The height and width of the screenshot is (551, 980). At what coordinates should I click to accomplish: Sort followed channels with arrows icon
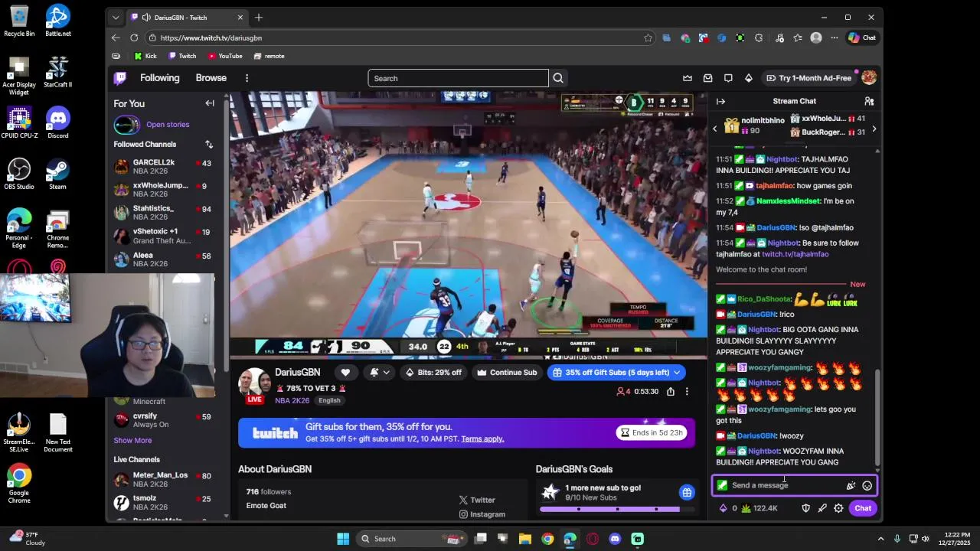tap(208, 144)
